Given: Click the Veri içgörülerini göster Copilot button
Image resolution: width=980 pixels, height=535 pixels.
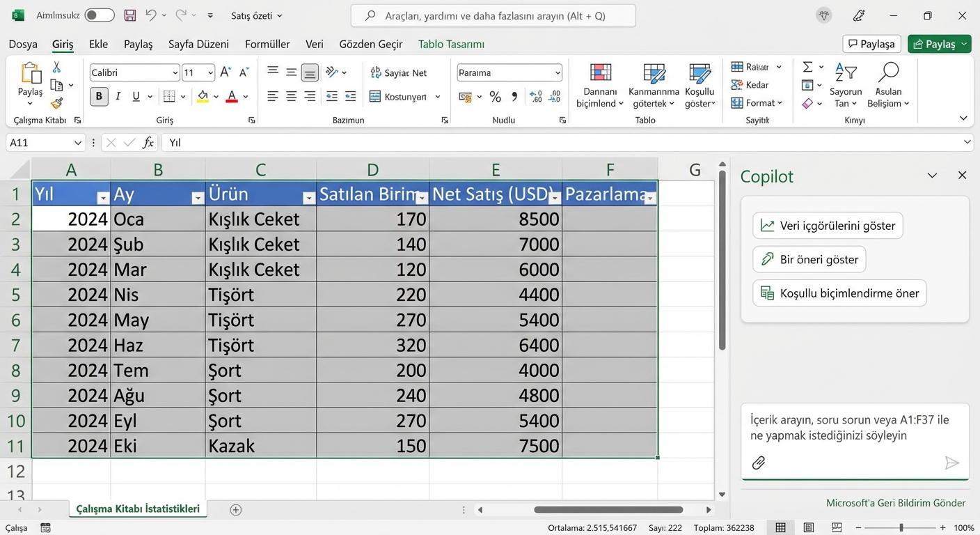Looking at the screenshot, I should 827,225.
